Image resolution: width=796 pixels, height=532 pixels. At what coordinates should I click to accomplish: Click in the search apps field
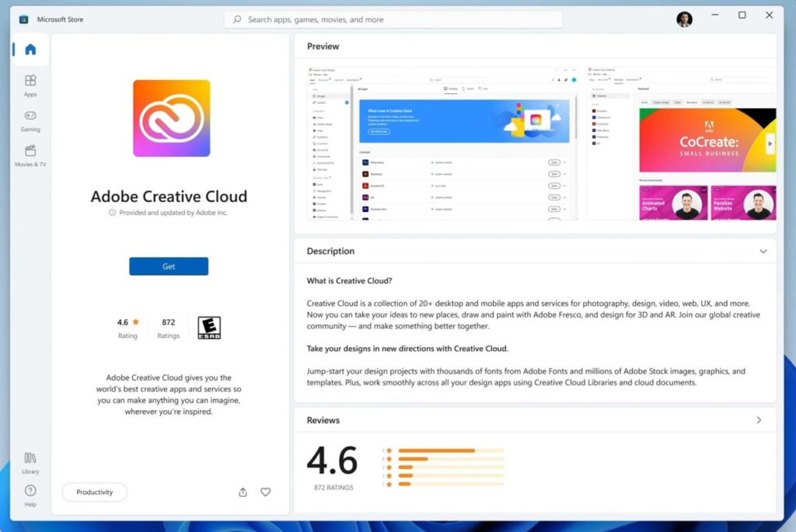tap(393, 19)
